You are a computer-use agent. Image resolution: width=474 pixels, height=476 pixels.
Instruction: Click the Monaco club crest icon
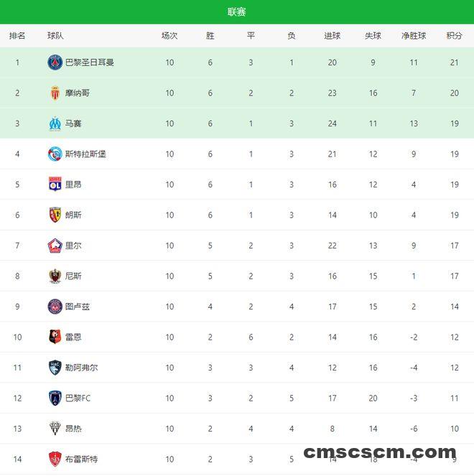[x=55, y=93]
